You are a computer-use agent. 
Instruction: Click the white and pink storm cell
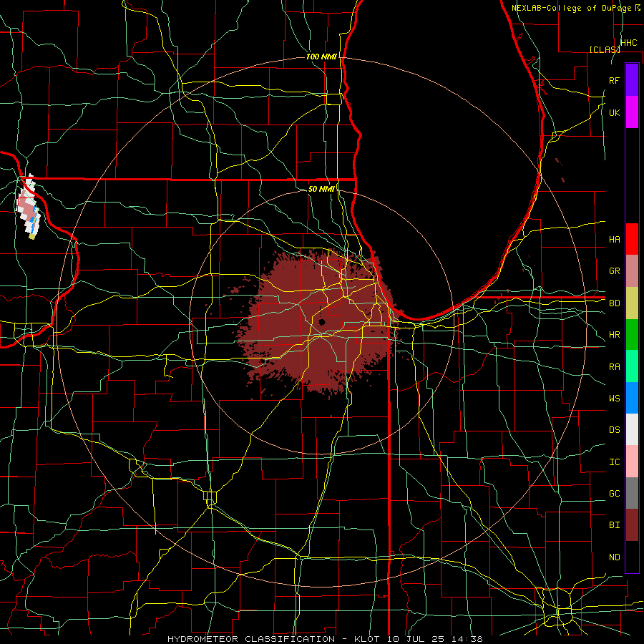coord(27,207)
